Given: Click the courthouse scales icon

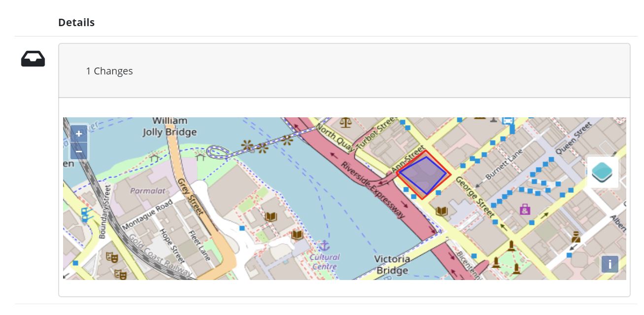Looking at the screenshot, I should tap(345, 122).
